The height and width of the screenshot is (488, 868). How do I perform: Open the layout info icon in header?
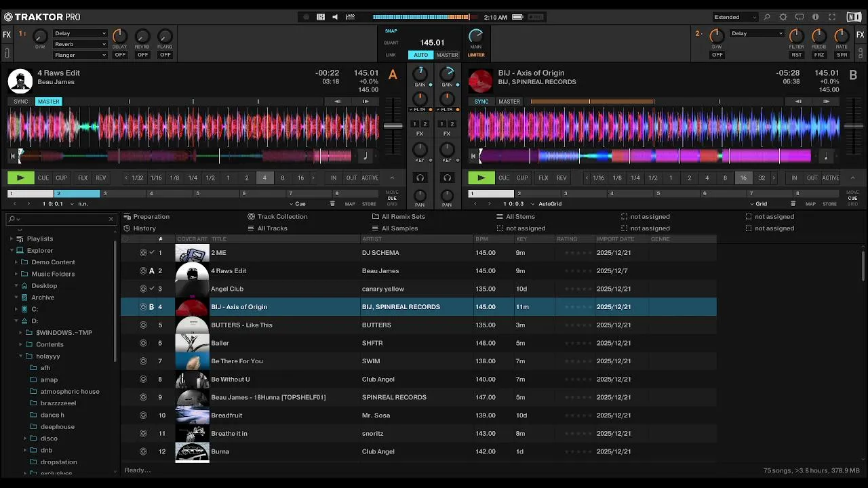tap(815, 17)
